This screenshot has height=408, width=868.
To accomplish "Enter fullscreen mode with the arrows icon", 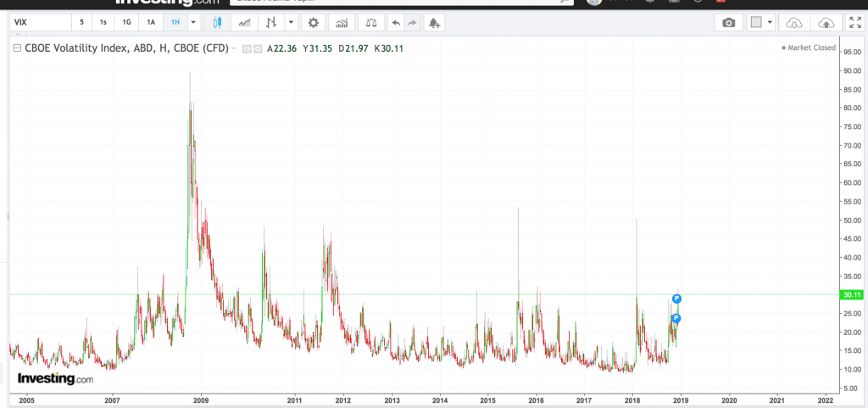I will pos(854,23).
